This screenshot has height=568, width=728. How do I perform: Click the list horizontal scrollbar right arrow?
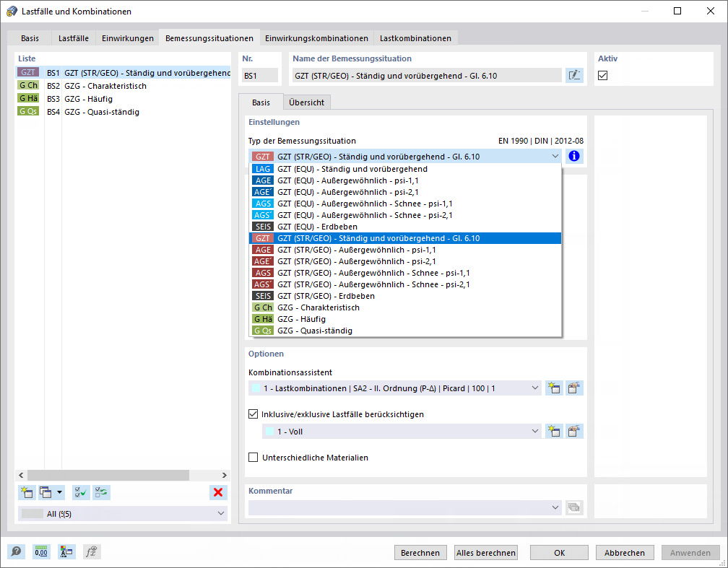point(224,475)
